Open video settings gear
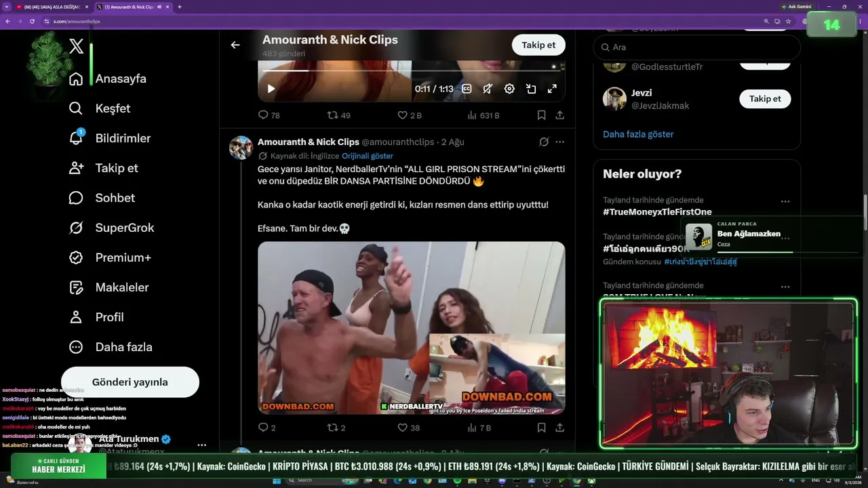868x488 pixels. (x=509, y=89)
